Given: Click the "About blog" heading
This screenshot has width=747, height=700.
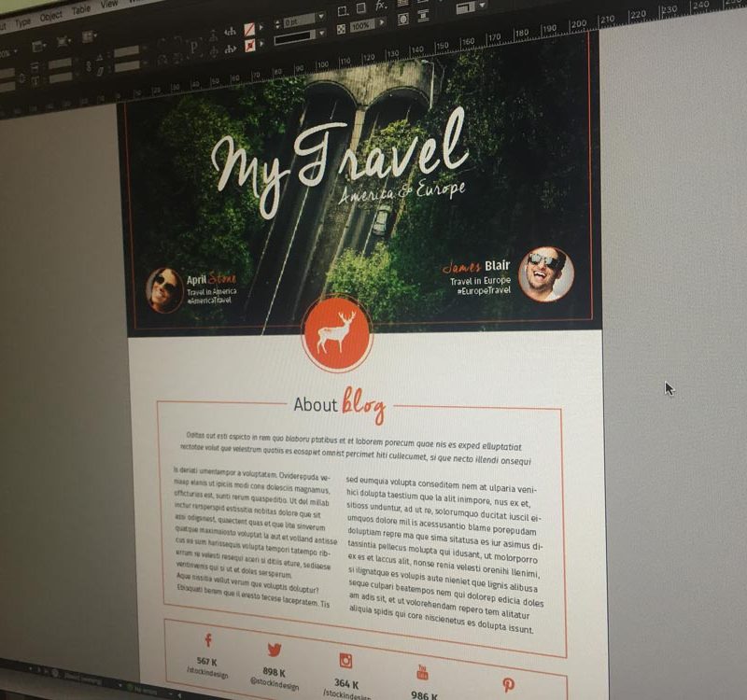Looking at the screenshot, I should point(339,406).
